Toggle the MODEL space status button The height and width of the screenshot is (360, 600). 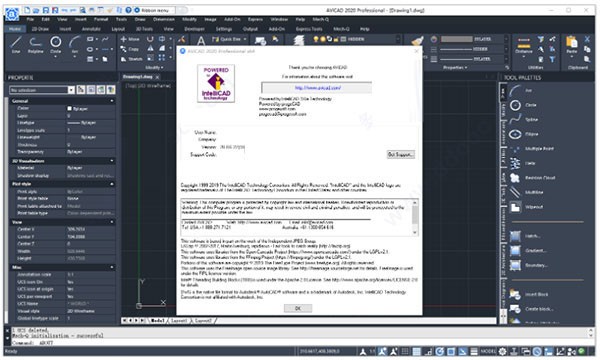click(488, 351)
